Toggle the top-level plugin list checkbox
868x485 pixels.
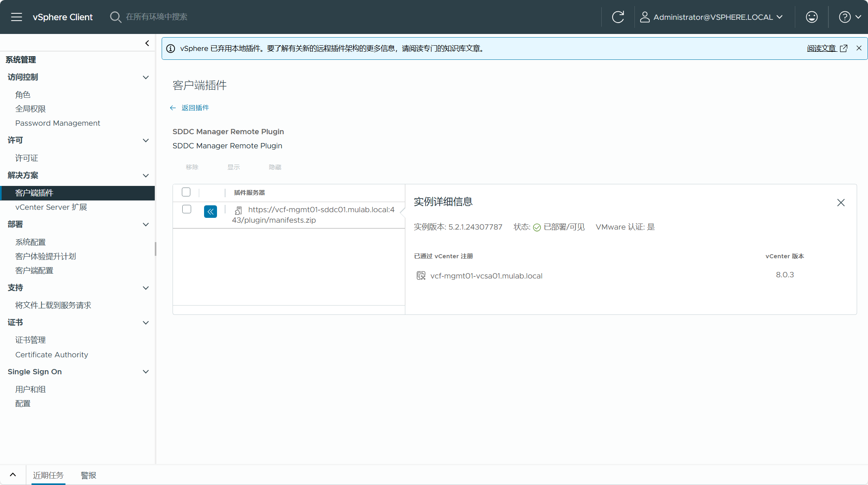187,192
